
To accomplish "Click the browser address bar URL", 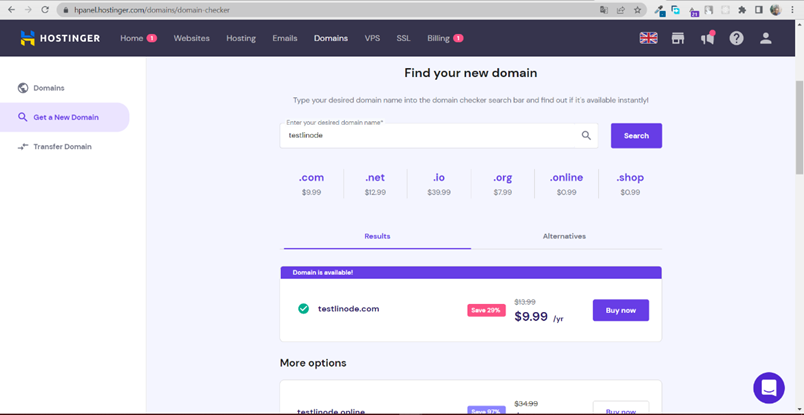I will (x=151, y=10).
